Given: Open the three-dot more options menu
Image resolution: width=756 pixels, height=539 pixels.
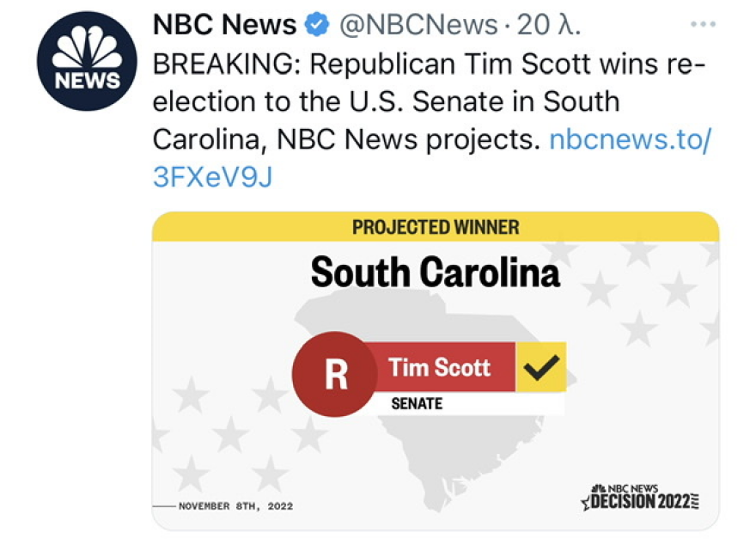Looking at the screenshot, I should pos(703,25).
